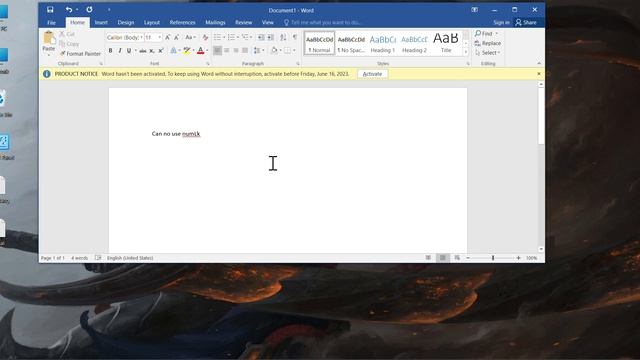Repeat typing with the Redo icon

click(89, 10)
